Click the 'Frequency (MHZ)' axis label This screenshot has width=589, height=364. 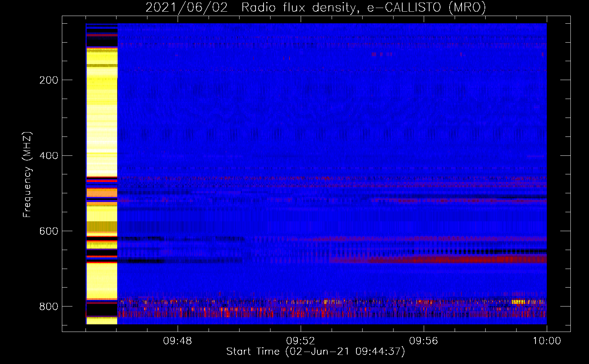[27, 174]
